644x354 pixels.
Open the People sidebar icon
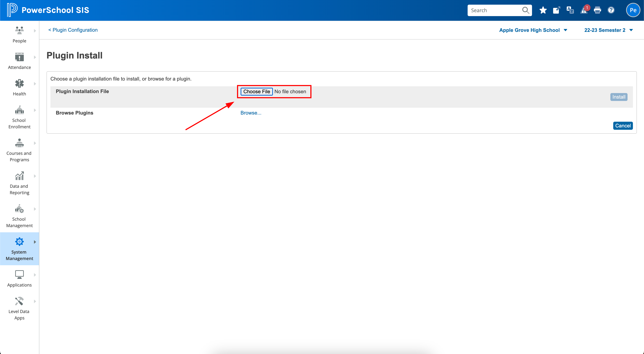point(19,30)
